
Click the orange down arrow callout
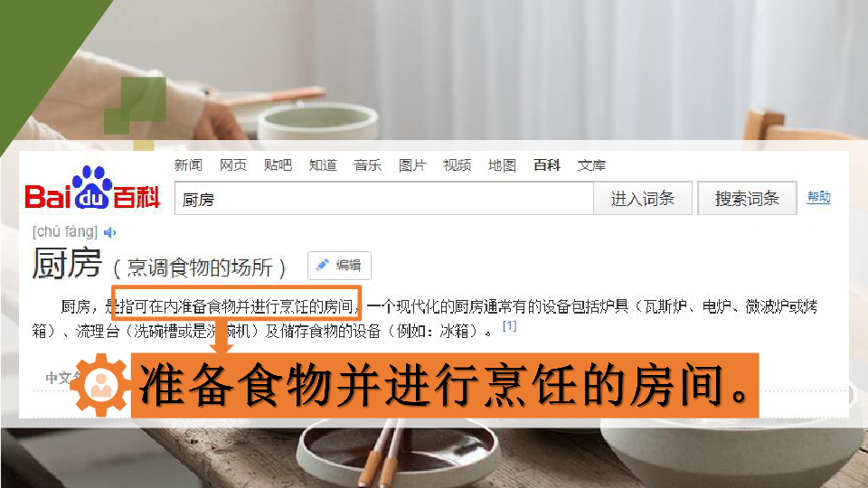tap(222, 336)
